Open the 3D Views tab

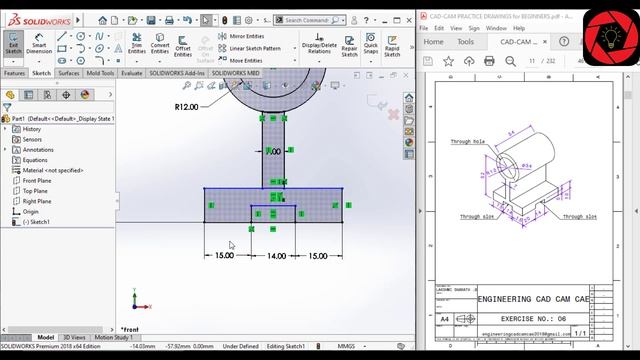[74, 338]
